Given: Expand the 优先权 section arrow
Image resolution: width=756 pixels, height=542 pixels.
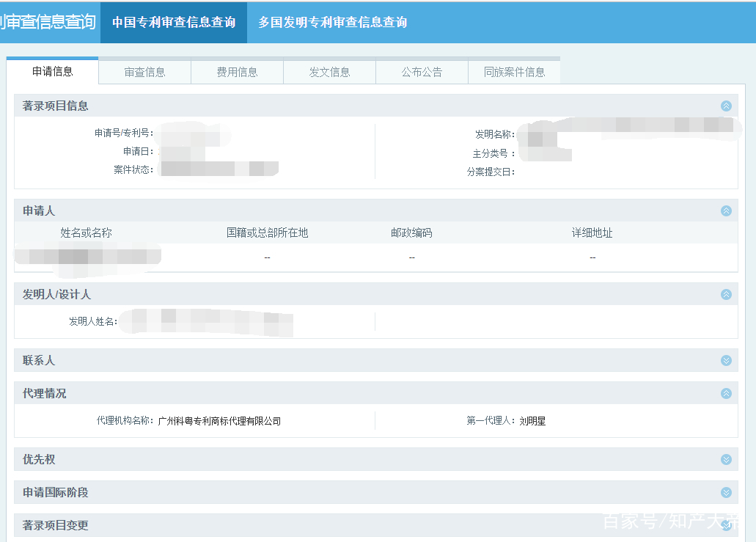Looking at the screenshot, I should coord(726,460).
